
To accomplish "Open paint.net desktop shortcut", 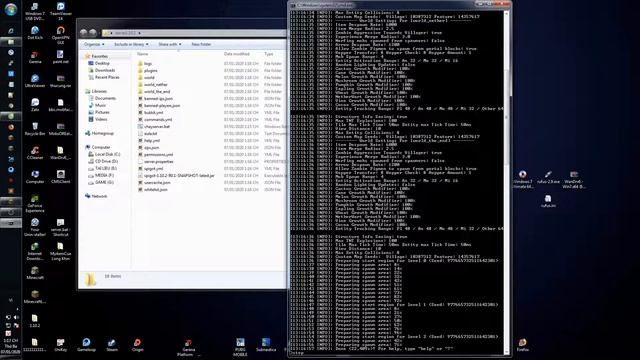I will [60, 57].
